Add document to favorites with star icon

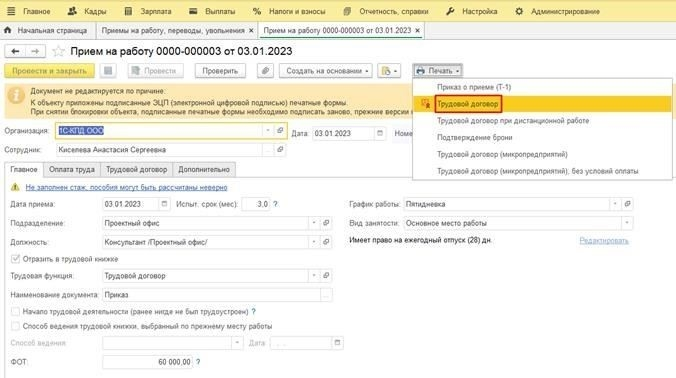coord(58,52)
